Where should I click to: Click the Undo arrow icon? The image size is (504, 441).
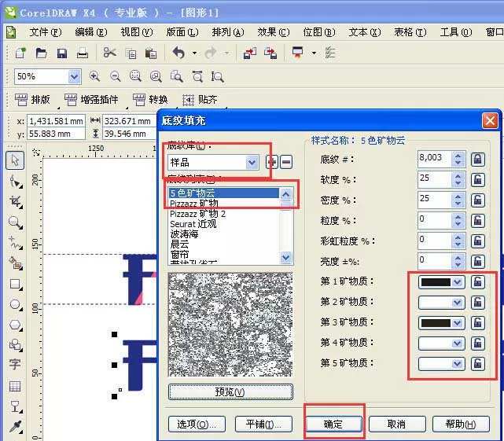click(x=178, y=53)
